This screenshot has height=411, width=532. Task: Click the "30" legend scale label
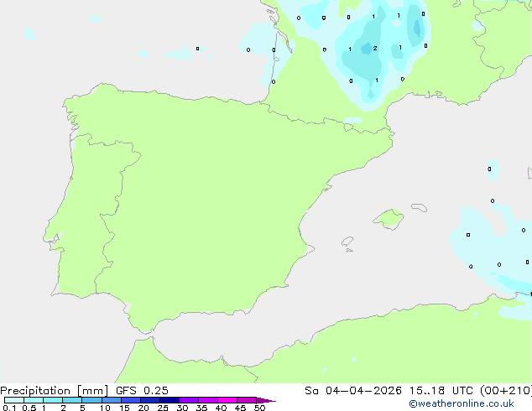click(182, 408)
